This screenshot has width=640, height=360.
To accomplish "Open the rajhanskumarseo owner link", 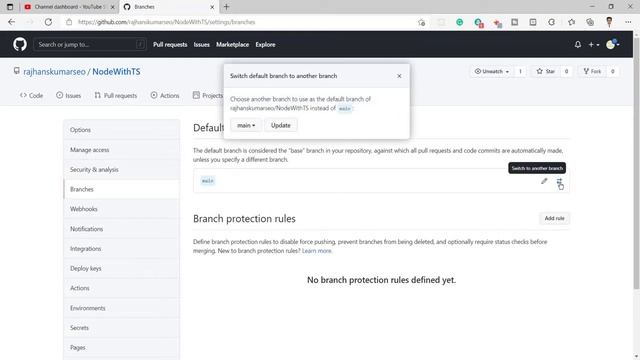I will (x=54, y=71).
